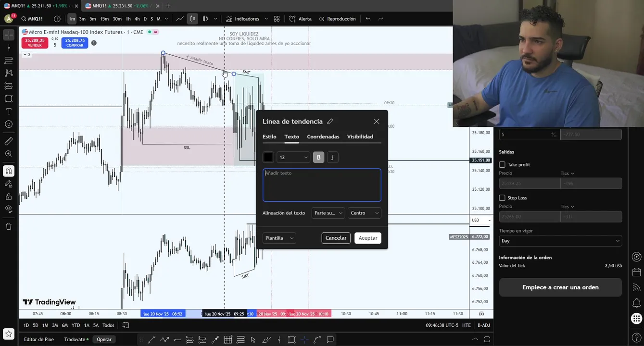Image resolution: width=644 pixels, height=346 pixels.
Task: Toggle magnet mode in left toolbar
Action: [9, 171]
